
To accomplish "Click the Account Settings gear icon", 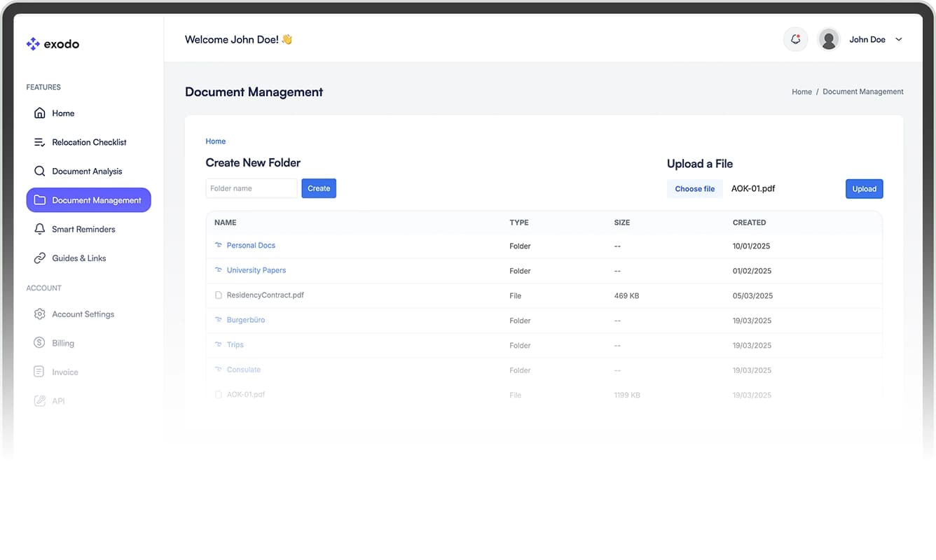I will [x=40, y=314].
